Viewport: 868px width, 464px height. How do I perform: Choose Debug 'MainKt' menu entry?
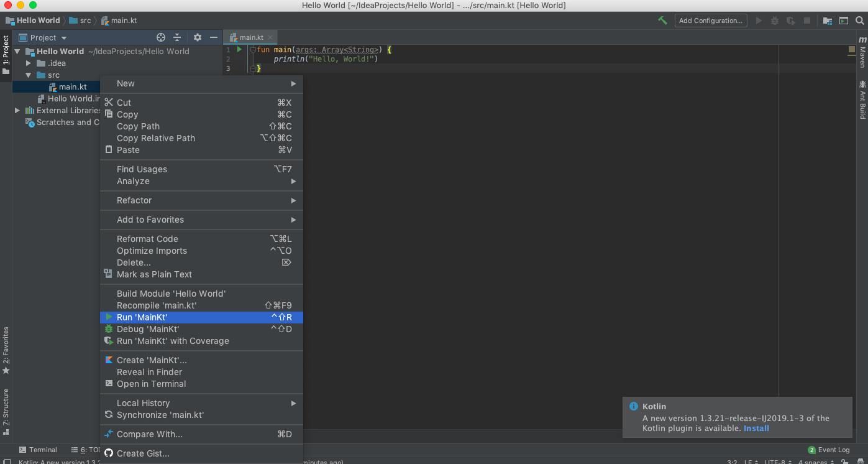201,329
